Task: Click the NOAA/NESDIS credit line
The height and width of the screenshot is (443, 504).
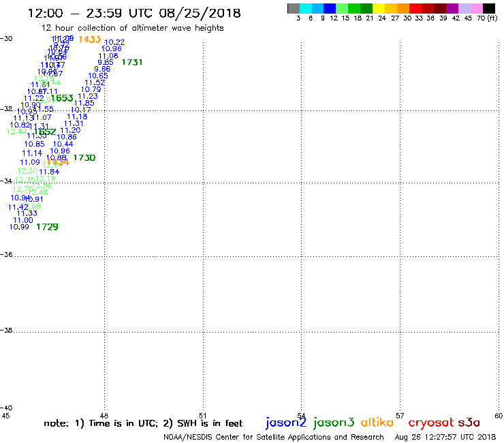Action: [x=274, y=438]
